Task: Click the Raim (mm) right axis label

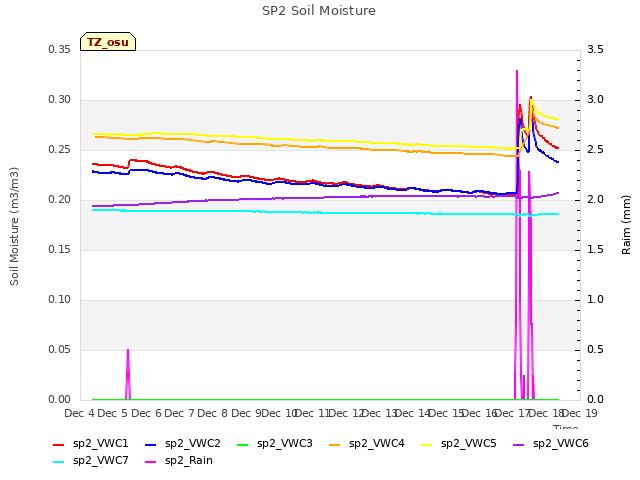Action: pyautogui.click(x=626, y=225)
